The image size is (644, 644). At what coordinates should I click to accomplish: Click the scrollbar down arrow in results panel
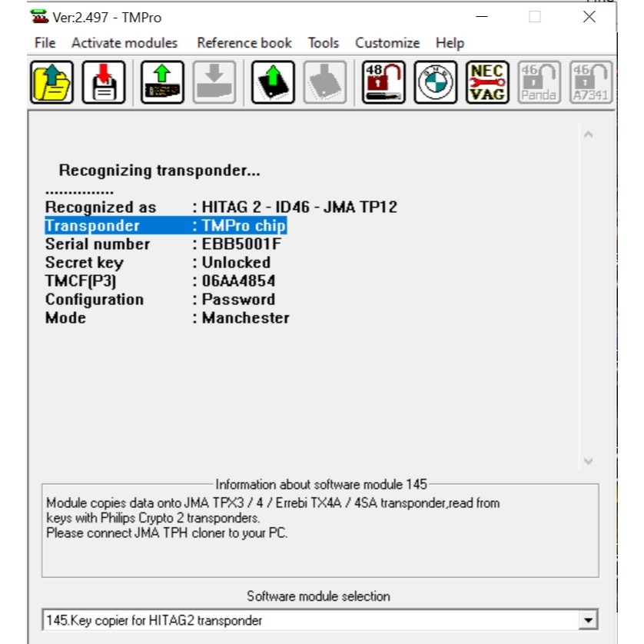589,461
